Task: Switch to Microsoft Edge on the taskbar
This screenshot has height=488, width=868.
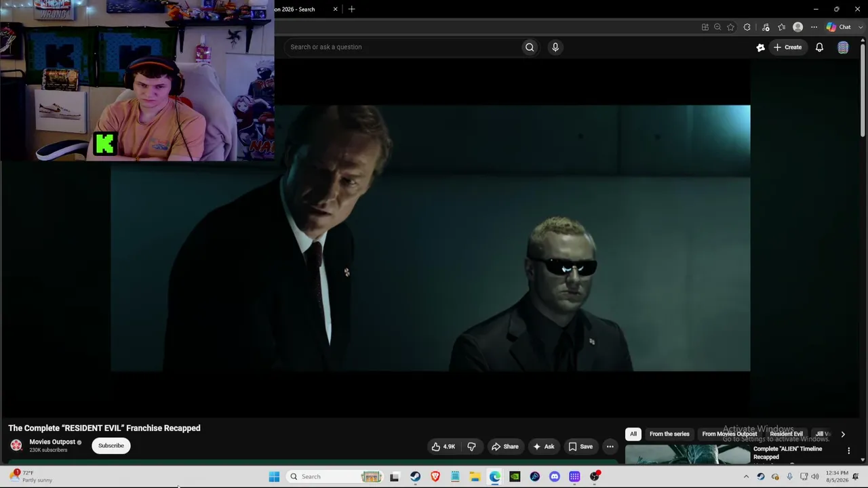Action: point(495,476)
